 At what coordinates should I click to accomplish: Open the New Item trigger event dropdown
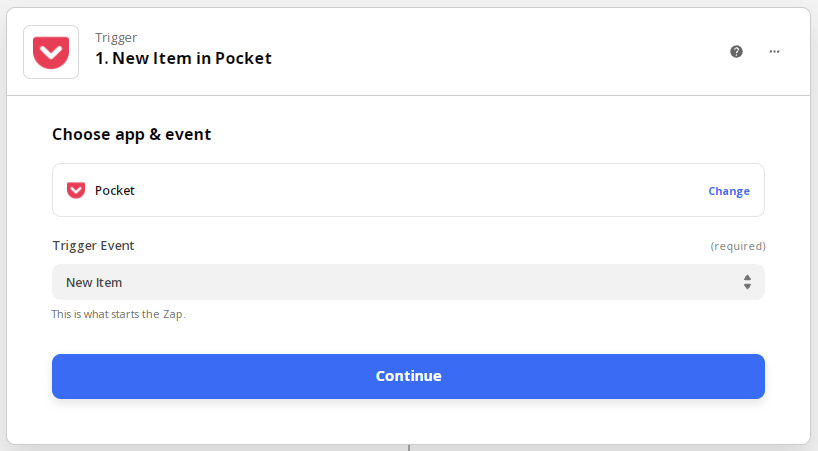tap(408, 282)
